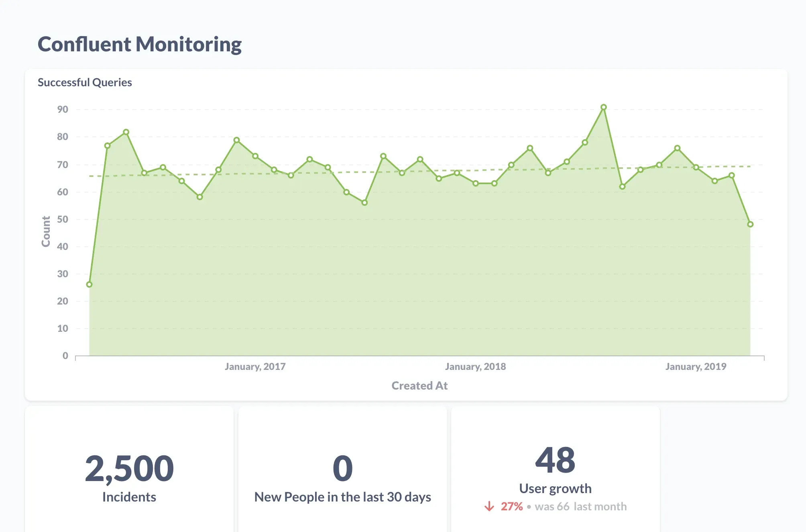Click the red down arrow in User growth

pyautogui.click(x=489, y=506)
